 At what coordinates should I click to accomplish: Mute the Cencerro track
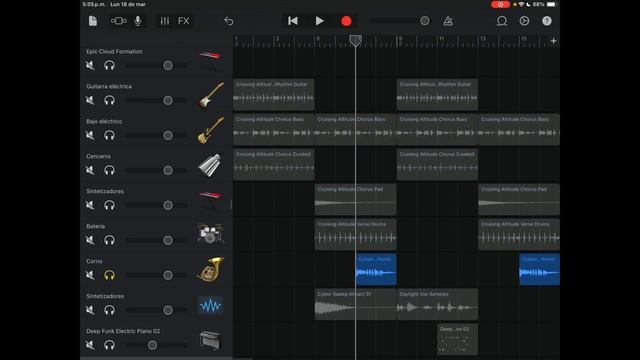coord(90,170)
